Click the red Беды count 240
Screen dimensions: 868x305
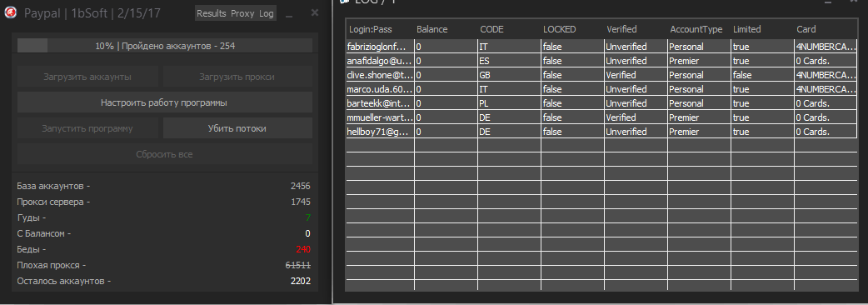(x=303, y=249)
